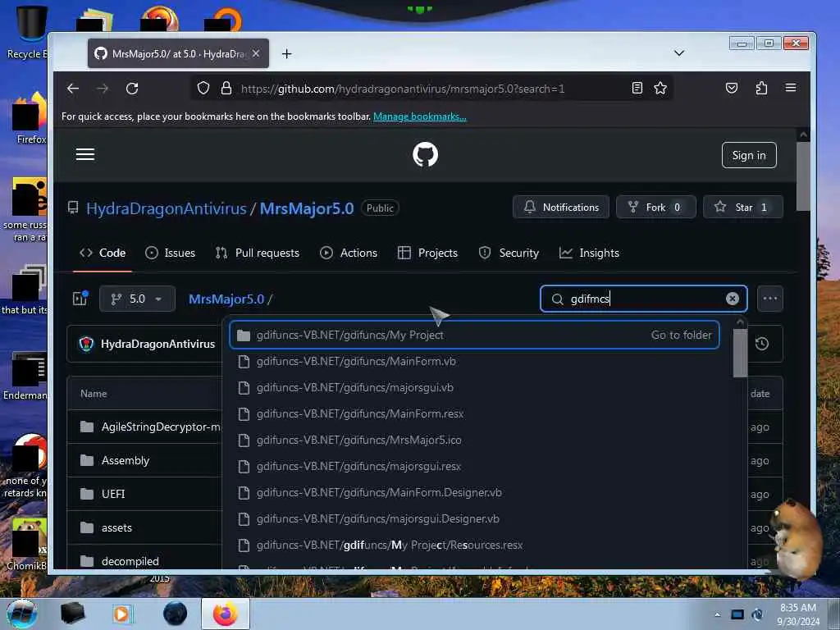Click the Manage bookmarks link
This screenshot has height=630, width=840.
click(x=419, y=116)
